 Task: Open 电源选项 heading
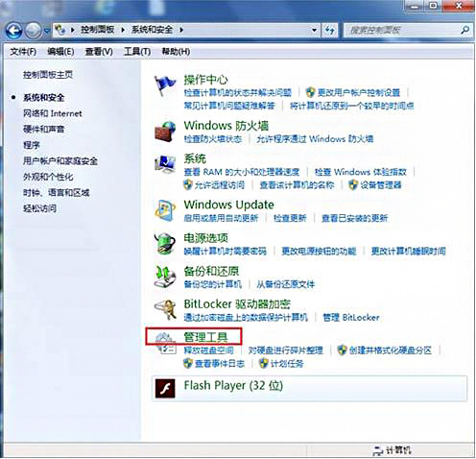pyautogui.click(x=205, y=238)
